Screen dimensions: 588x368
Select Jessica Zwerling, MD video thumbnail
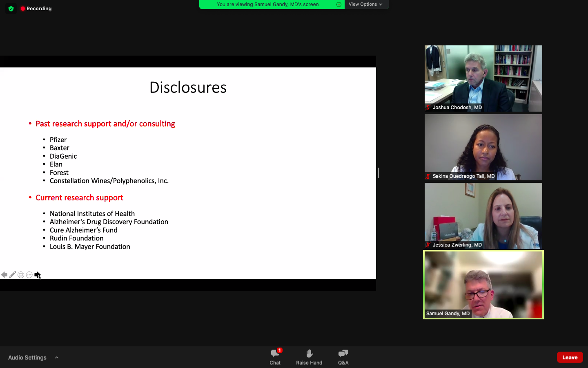483,216
